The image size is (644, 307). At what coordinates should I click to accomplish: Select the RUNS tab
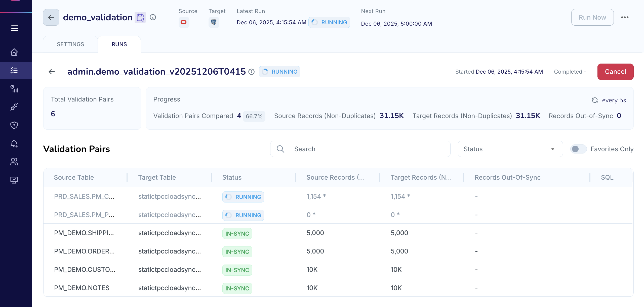click(x=119, y=44)
